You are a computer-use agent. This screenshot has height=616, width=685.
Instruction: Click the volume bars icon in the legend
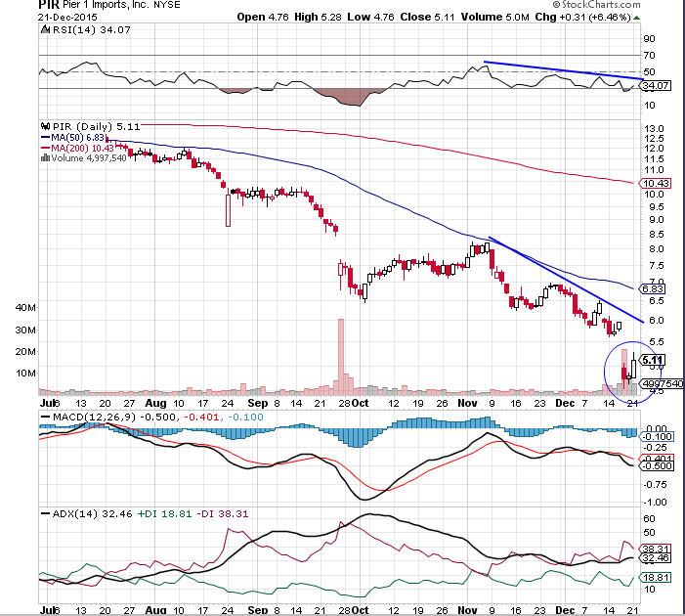(x=45, y=157)
